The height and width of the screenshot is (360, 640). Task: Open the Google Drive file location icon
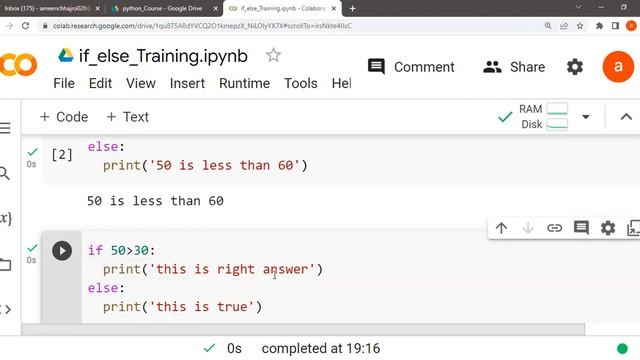(x=66, y=55)
